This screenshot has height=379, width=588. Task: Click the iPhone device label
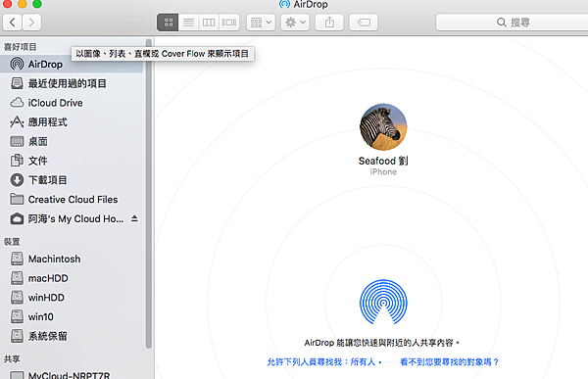(383, 171)
